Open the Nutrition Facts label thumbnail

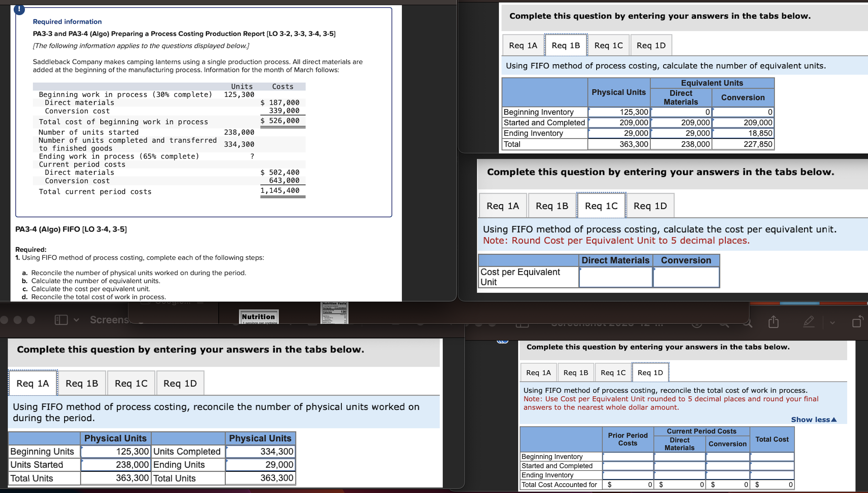point(334,313)
